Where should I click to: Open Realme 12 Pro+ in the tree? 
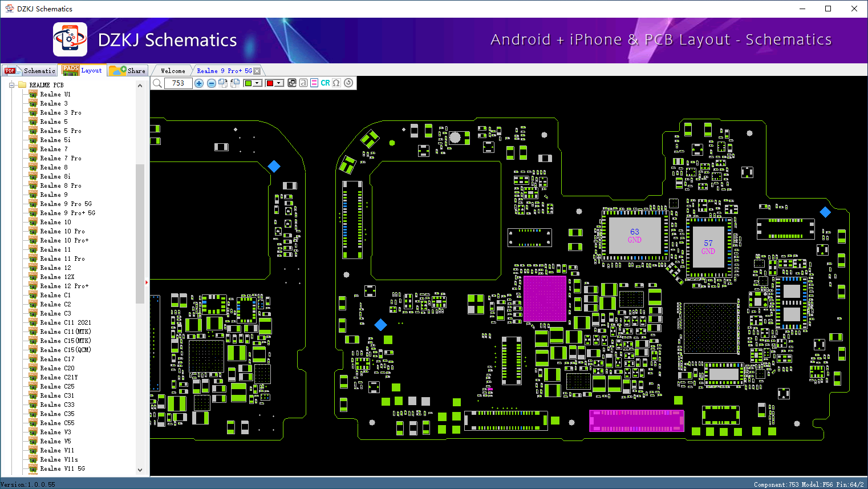[64, 286]
